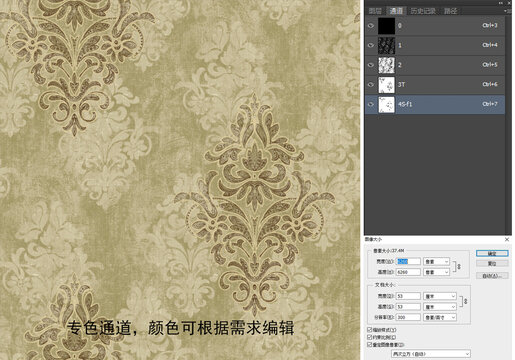515x360 pixels.
Task: Hide the 3T channel
Action: pyautogui.click(x=371, y=85)
